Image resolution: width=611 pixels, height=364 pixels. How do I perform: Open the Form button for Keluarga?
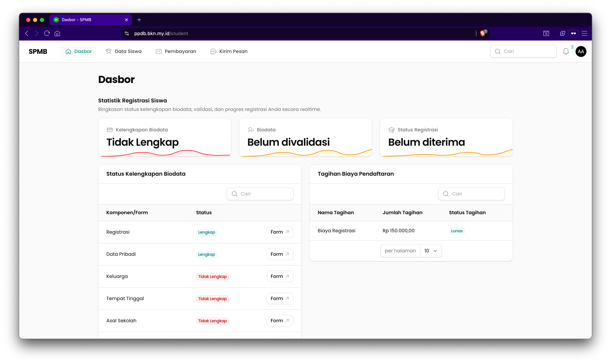[x=280, y=276]
